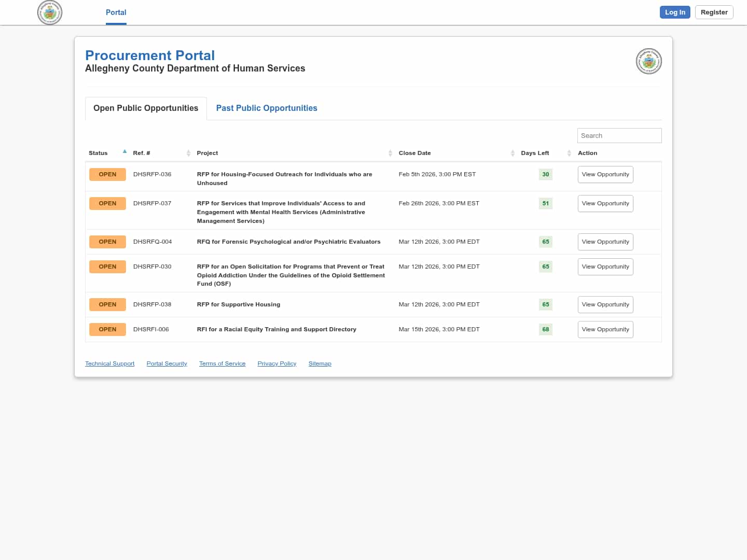Viewport: 747px width, 560px height.
Task: Click the county seal beside the Procurement Portal heading
Action: point(648,62)
